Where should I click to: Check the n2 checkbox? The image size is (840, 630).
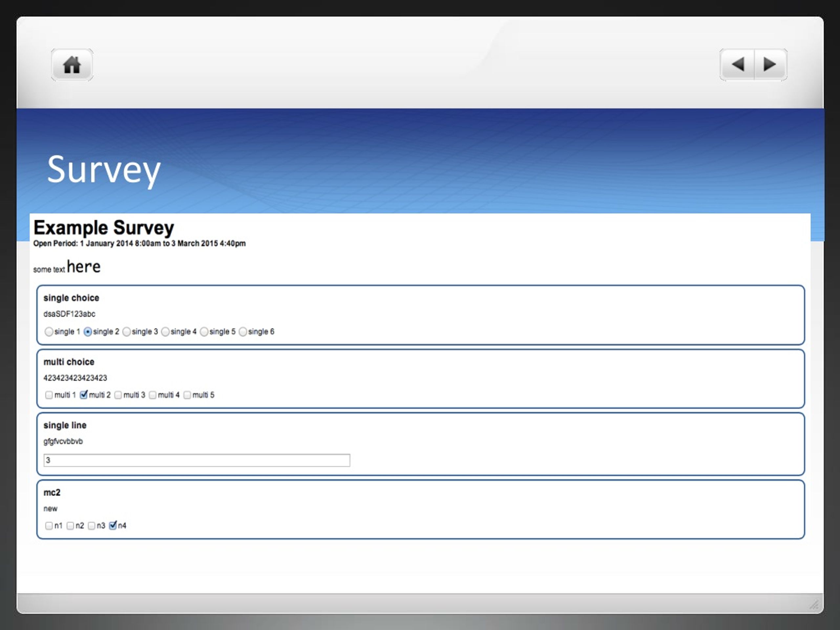point(70,526)
